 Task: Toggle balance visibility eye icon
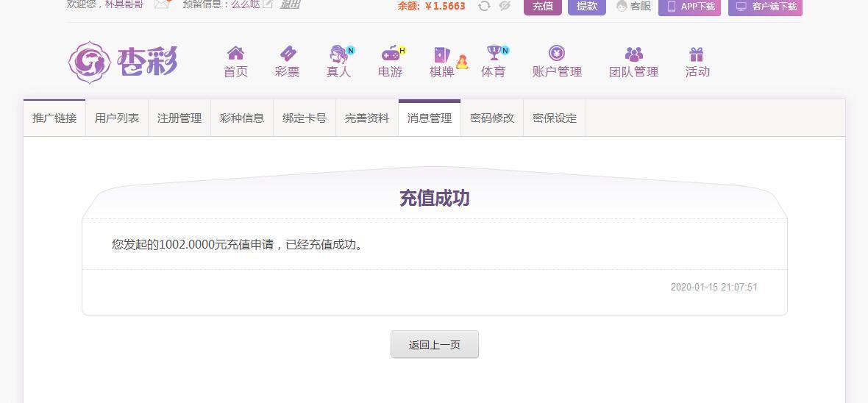click(505, 6)
